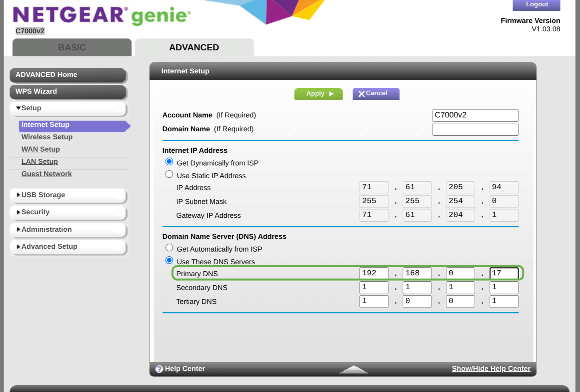Select Get Dynamically from ISP

169,161
